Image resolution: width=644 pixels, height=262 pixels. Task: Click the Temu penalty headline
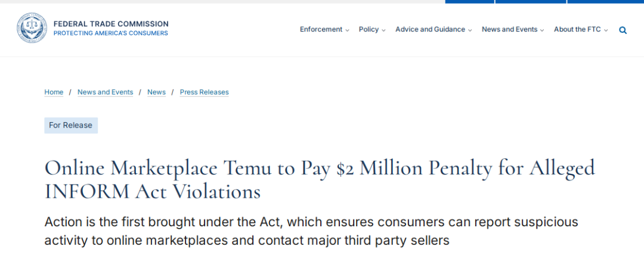(x=320, y=180)
